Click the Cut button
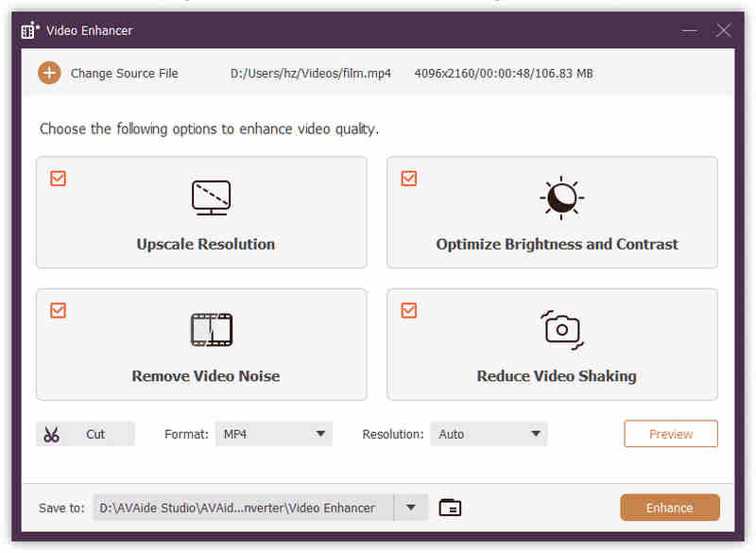The image size is (756, 553). click(x=85, y=434)
